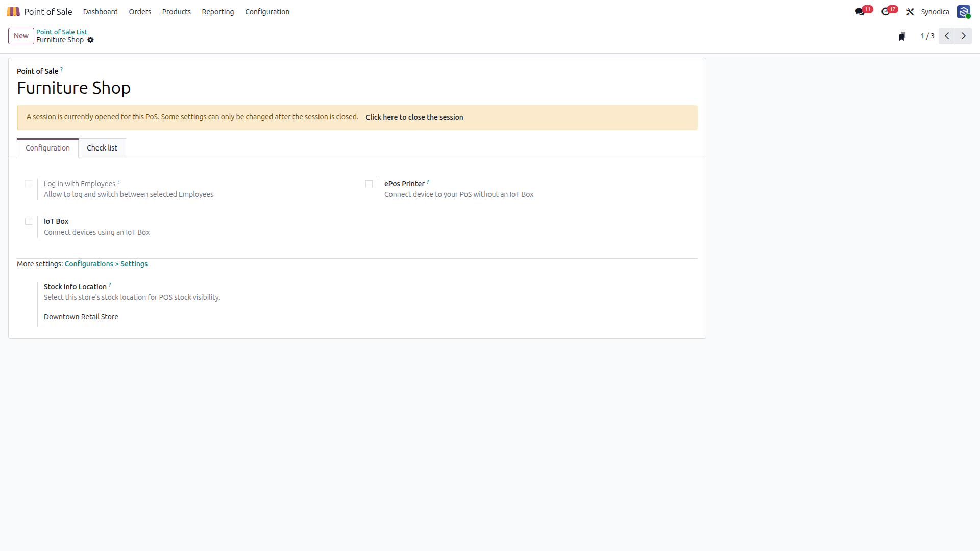This screenshot has width=980, height=551.
Task: Open the Products menu
Action: point(177,12)
